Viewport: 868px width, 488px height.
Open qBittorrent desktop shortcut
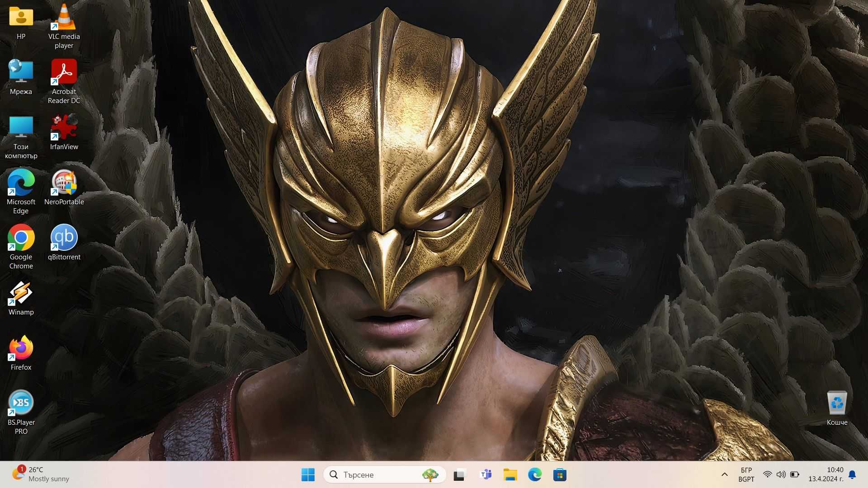click(64, 243)
